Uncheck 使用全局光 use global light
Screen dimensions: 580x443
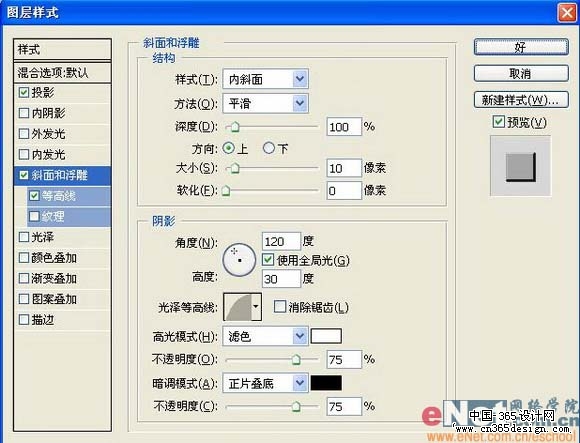(268, 260)
